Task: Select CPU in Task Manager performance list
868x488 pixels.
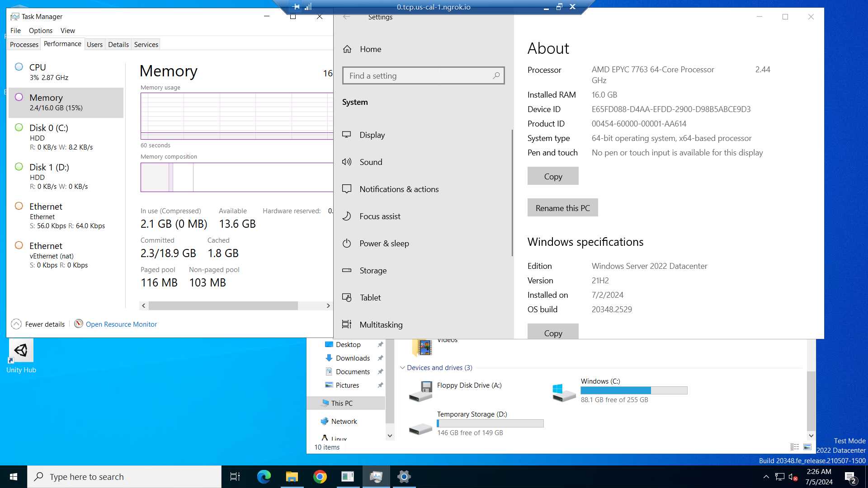Action: pos(66,72)
